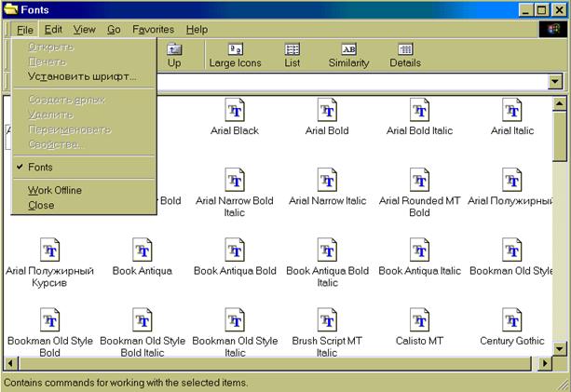Select the Calisto MT font icon
Screen dimensions: 571x392
419,321
